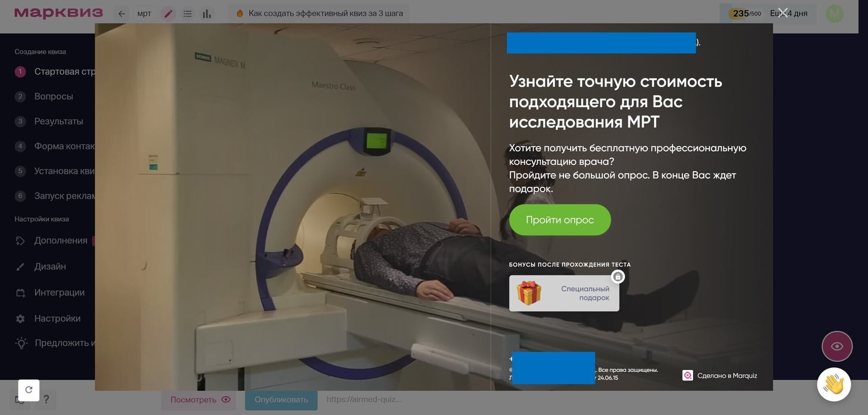The width and height of the screenshot is (868, 415).
Task: Open the bar chart statistics icon
Action: [x=207, y=14]
